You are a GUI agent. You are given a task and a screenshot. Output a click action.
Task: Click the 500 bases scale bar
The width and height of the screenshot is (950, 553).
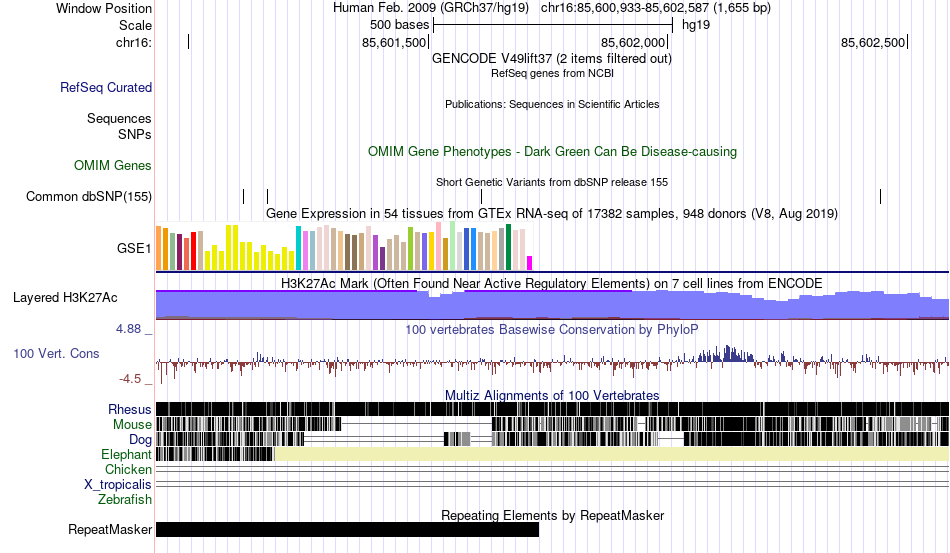tap(553, 25)
